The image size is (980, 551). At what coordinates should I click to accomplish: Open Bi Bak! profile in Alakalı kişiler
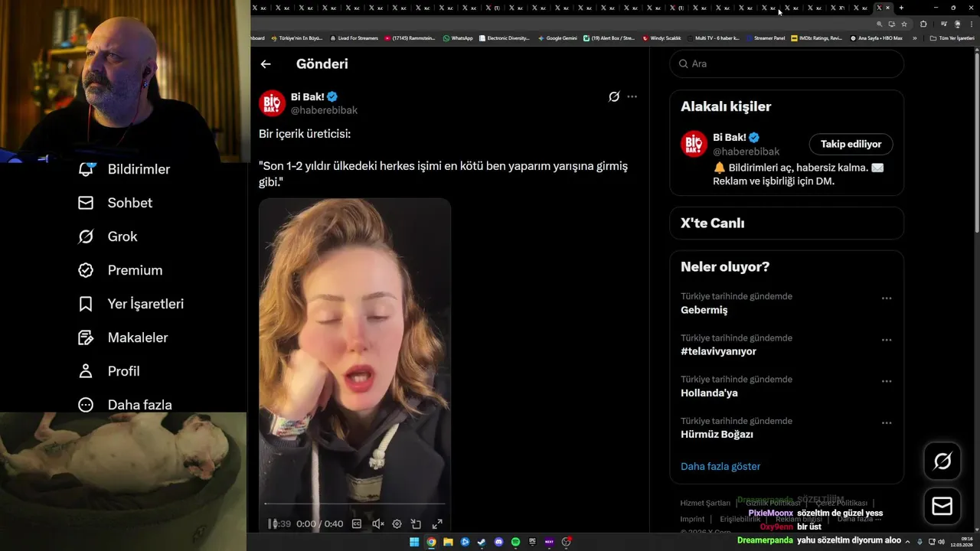[x=730, y=137]
